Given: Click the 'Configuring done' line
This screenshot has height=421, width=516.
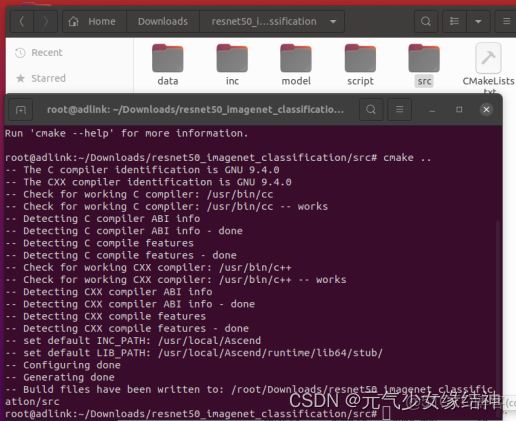Looking at the screenshot, I should coord(63,365).
